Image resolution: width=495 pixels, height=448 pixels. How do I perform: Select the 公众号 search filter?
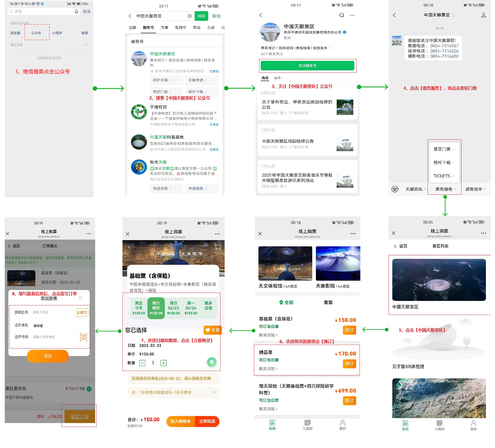coord(36,33)
